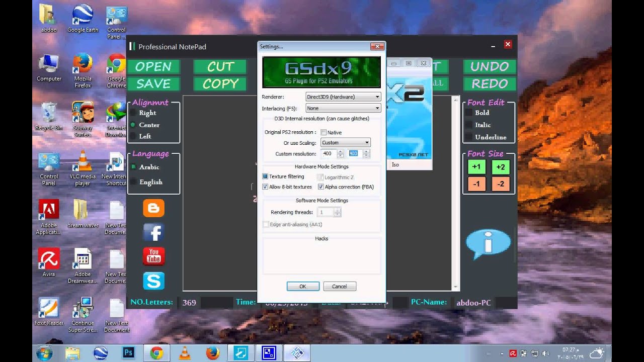The width and height of the screenshot is (644, 362).
Task: Select the Recycle Bin desktop icon
Action: [x=49, y=116]
